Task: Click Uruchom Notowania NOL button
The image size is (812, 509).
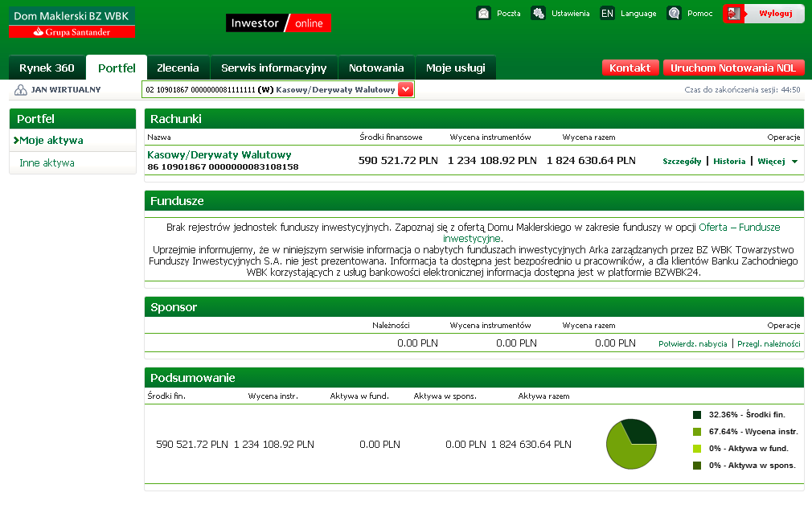Action: coord(732,68)
